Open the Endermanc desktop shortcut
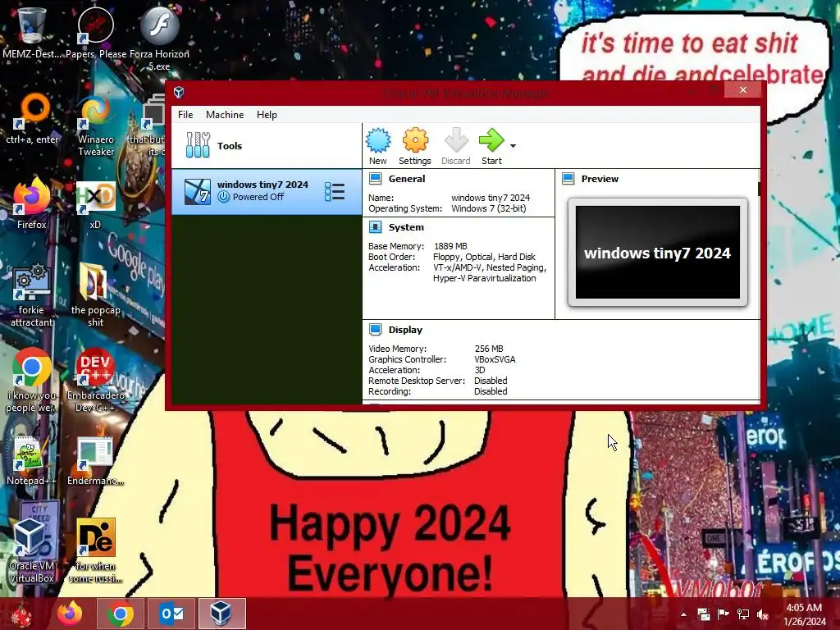The image size is (840, 630). [x=95, y=461]
